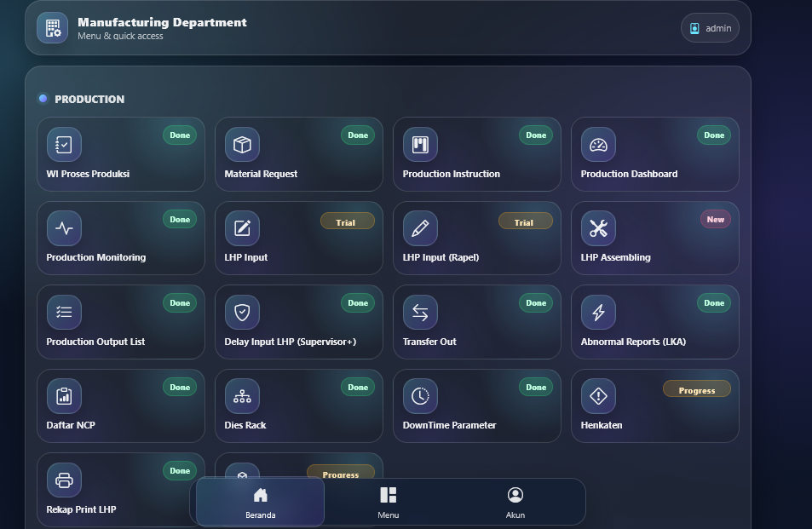Viewport: 812px width, 529px height.
Task: Click the DownTime Parameter clock icon
Action: (420, 396)
